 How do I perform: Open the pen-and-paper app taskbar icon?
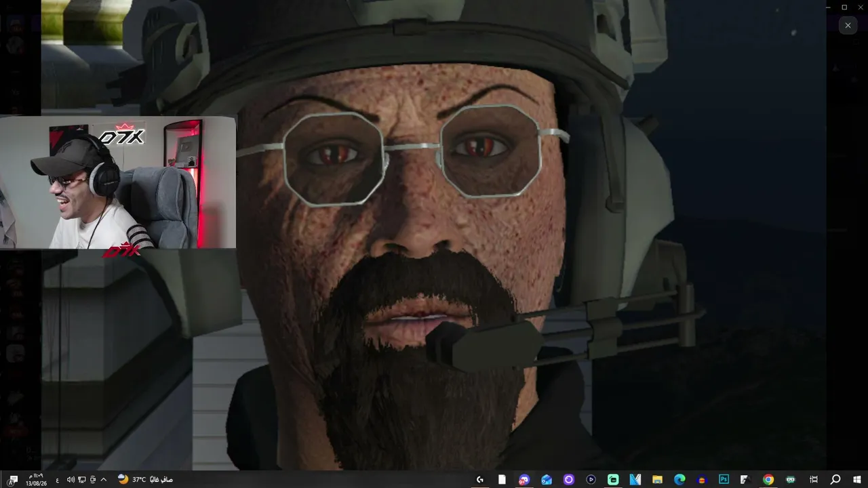(746, 479)
